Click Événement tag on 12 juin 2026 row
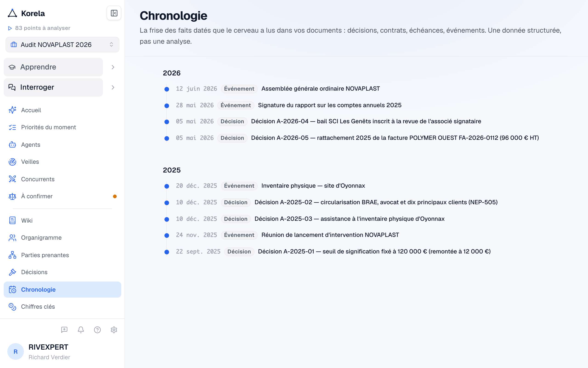The height and width of the screenshot is (368, 588). 239,89
